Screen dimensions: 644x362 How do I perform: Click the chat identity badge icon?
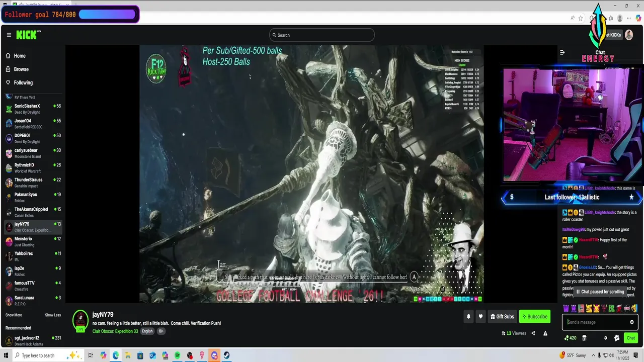click(617, 338)
